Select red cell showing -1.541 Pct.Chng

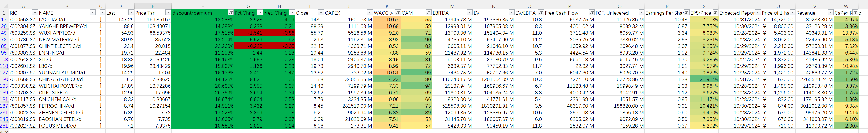pos(248,33)
